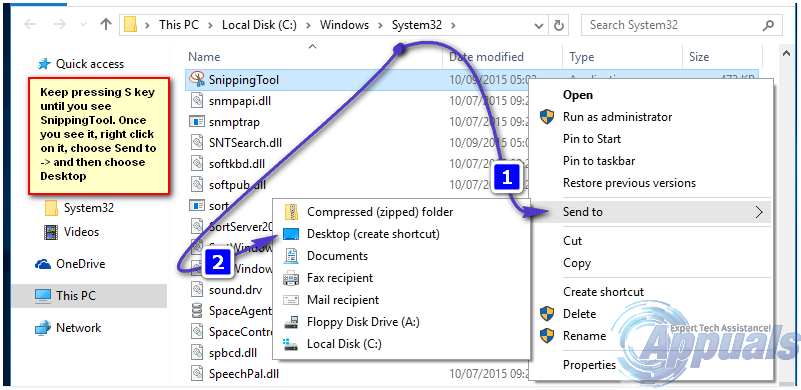Click the up arrow to go to the parent folder
Screen dimensions: 801x390
coord(106,24)
